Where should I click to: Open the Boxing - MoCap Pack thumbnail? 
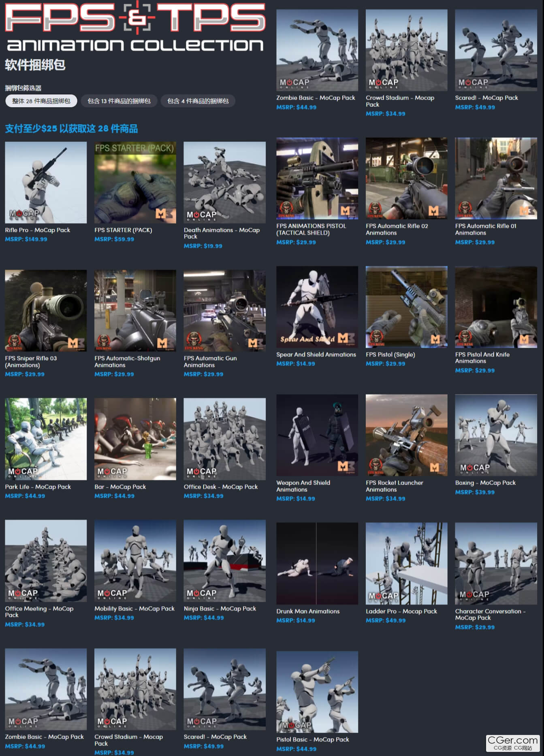pyautogui.click(x=496, y=435)
